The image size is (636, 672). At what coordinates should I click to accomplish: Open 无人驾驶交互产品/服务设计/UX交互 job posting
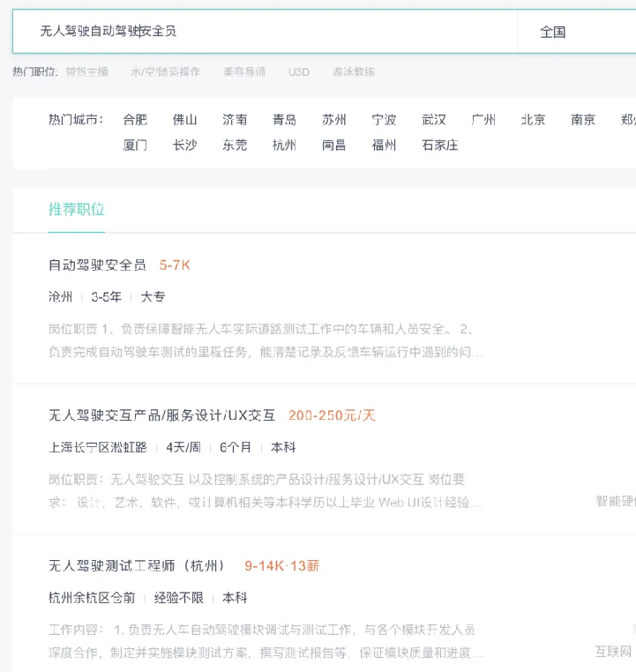coord(162,415)
